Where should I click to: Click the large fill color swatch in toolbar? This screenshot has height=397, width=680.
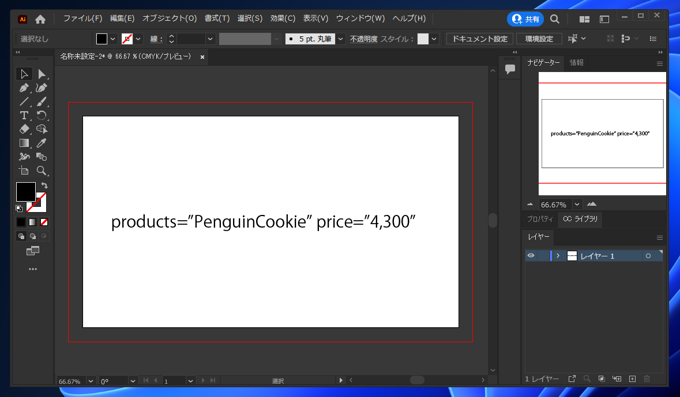click(26, 192)
